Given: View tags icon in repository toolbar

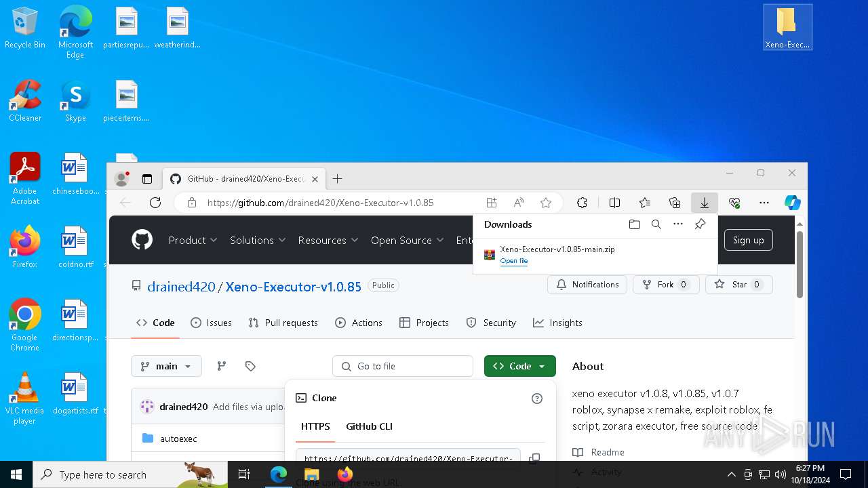Looking at the screenshot, I should 250,366.
